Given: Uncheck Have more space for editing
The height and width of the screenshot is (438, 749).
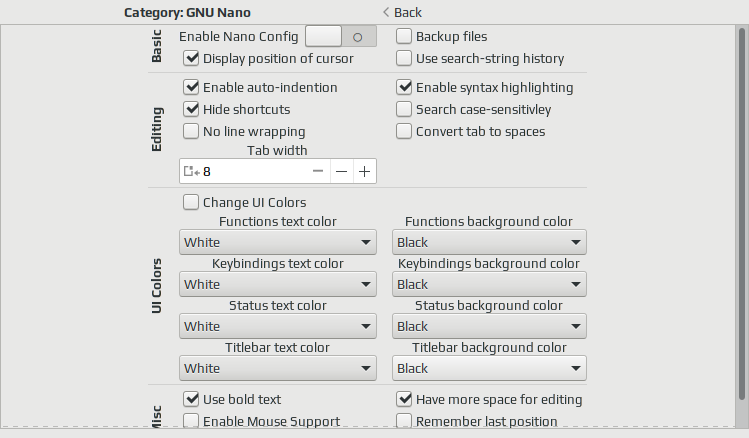Looking at the screenshot, I should tap(404, 399).
